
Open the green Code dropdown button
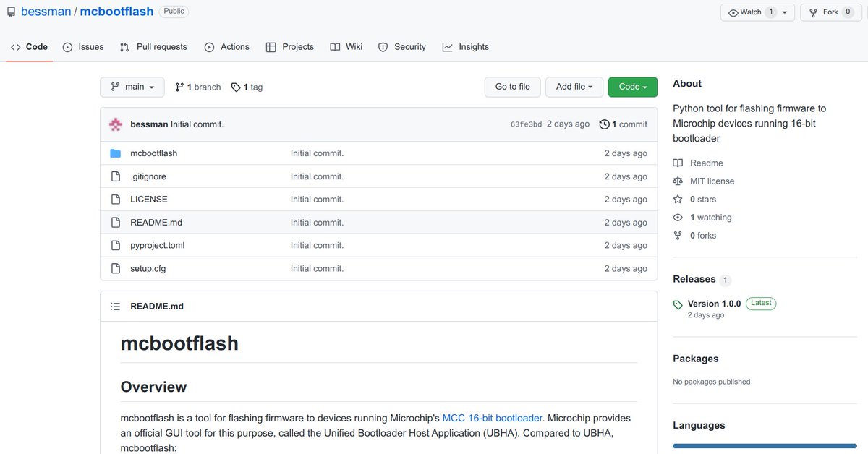click(633, 87)
